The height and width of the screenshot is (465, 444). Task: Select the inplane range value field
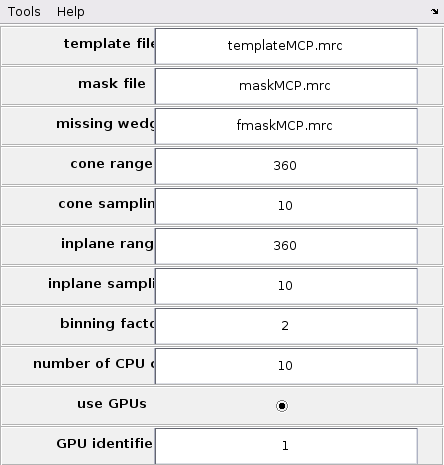(x=286, y=246)
